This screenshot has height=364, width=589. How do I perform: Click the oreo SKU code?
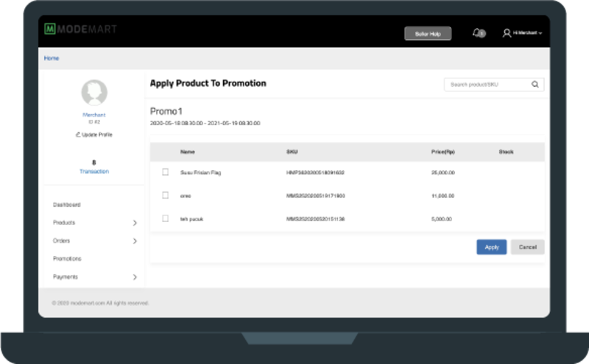point(316,196)
